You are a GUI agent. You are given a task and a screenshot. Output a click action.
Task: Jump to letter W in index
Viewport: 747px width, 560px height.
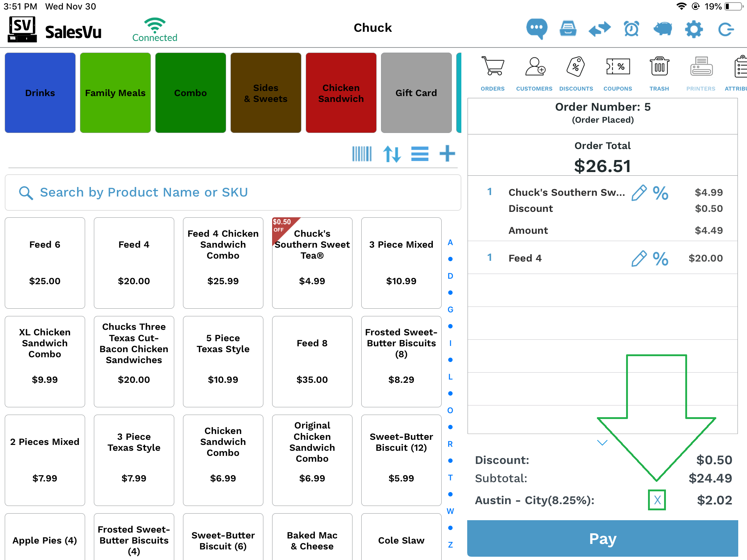pyautogui.click(x=450, y=511)
